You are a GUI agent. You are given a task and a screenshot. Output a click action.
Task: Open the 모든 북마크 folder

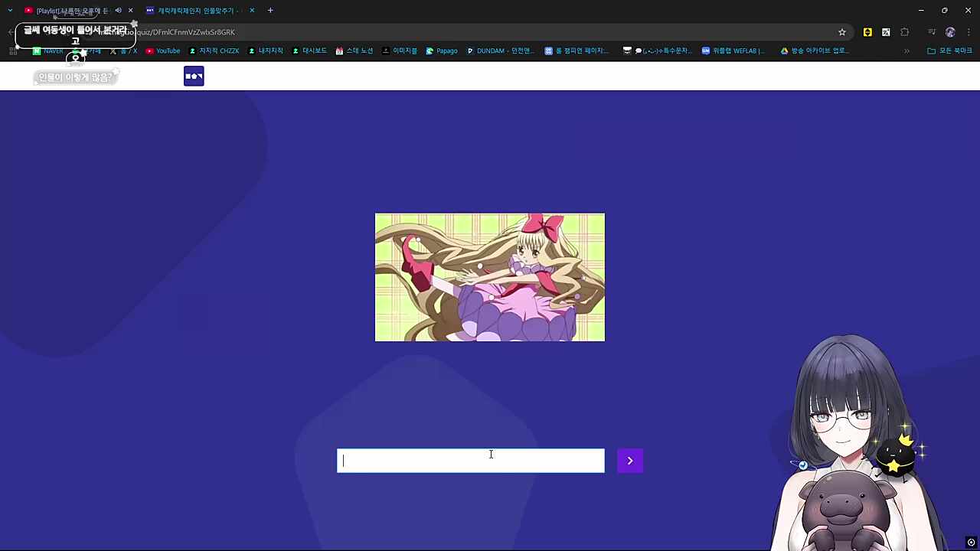[x=949, y=51]
